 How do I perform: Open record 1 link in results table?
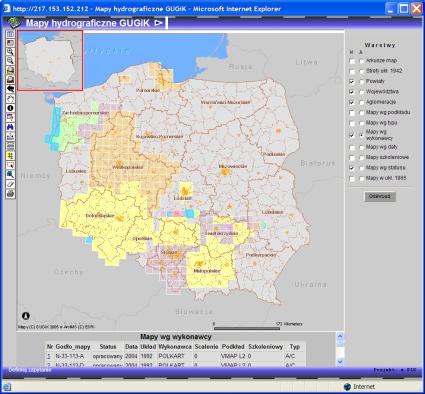click(49, 356)
